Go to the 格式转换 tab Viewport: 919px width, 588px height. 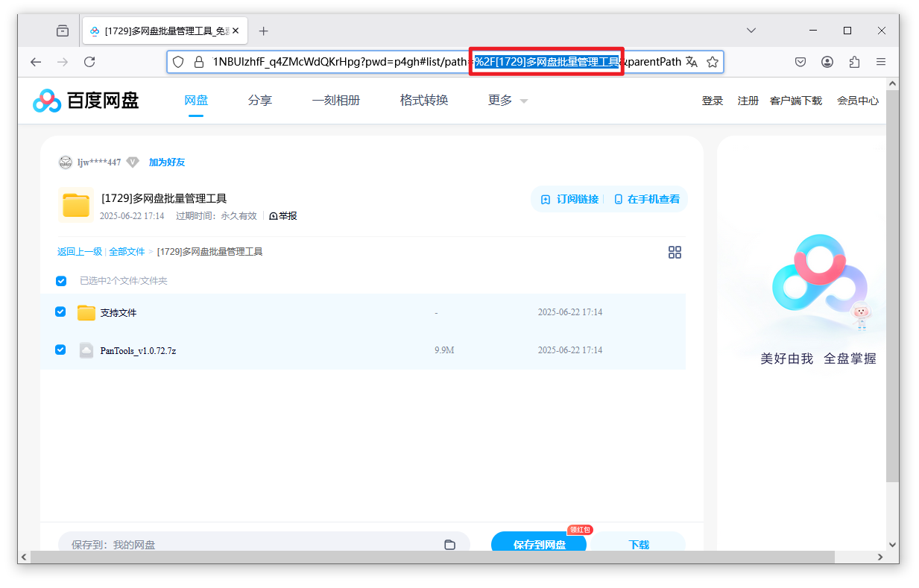pyautogui.click(x=424, y=101)
